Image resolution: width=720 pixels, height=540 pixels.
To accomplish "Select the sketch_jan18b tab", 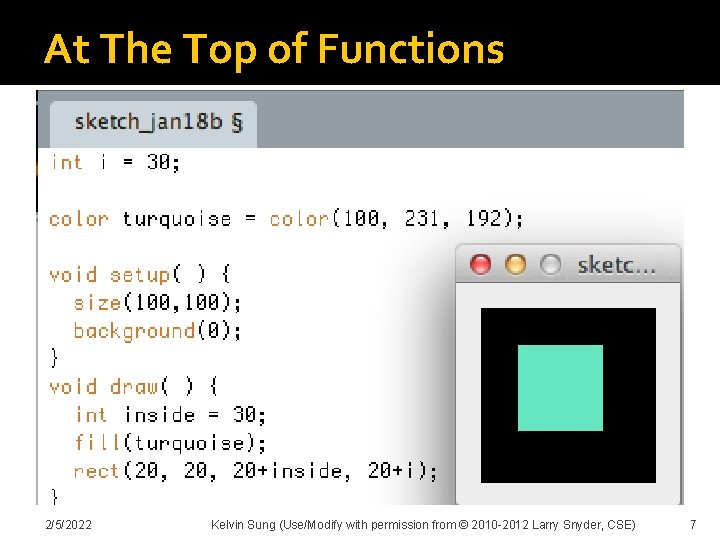I will [153, 123].
